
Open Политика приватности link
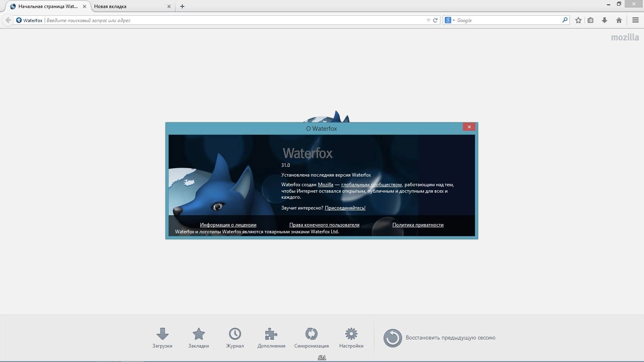click(x=418, y=225)
